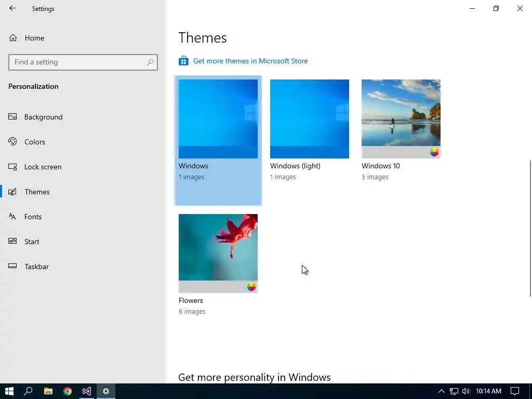The image size is (532, 399).
Task: Click the Settings gear on the taskbar
Action: click(x=106, y=391)
